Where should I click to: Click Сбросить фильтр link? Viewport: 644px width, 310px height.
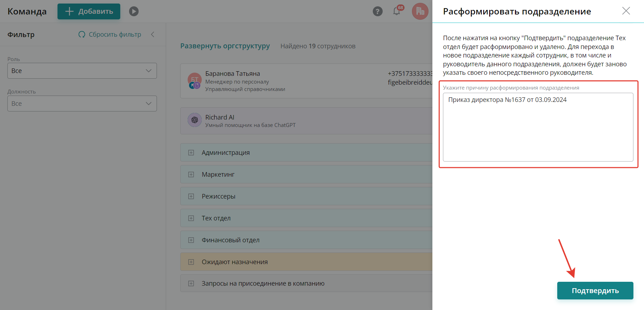(x=110, y=34)
